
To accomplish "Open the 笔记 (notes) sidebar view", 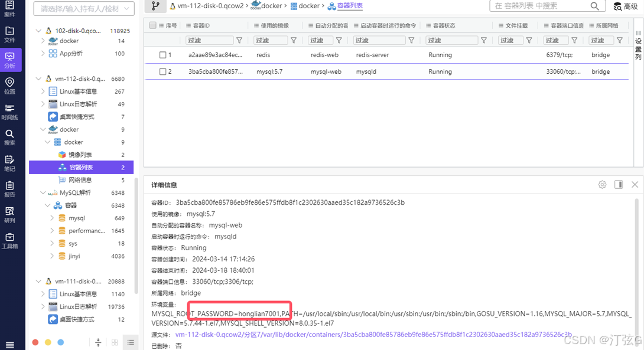I will (9, 163).
